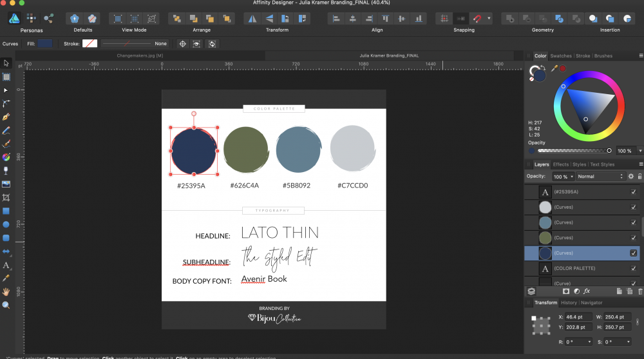Select the Artistic Text tool
This screenshot has width=644, height=359.
tap(6, 265)
